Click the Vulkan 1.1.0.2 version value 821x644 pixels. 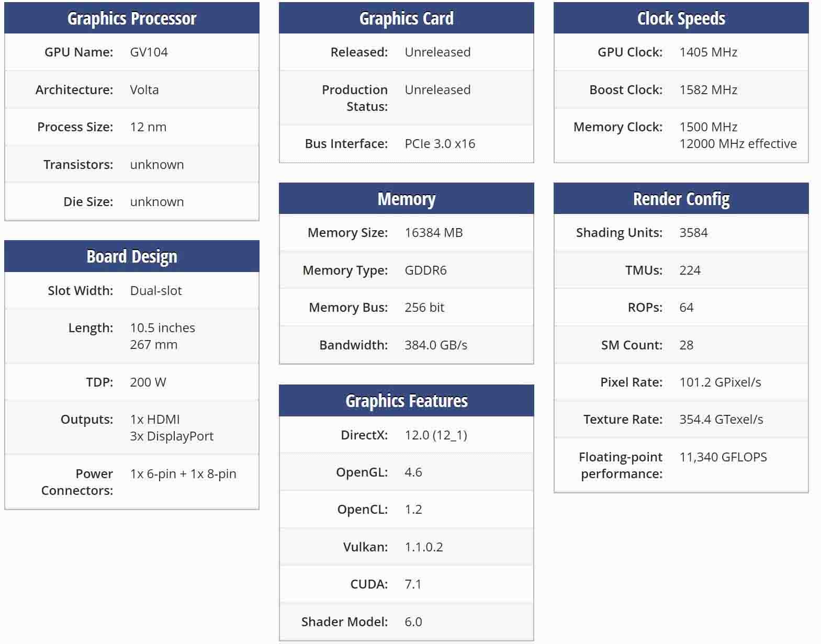coord(424,547)
